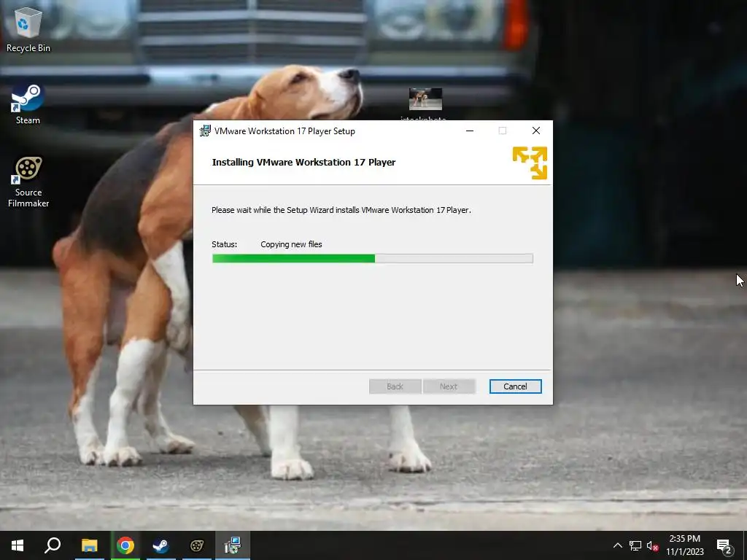Click the muted volume tray icon

click(x=653, y=545)
